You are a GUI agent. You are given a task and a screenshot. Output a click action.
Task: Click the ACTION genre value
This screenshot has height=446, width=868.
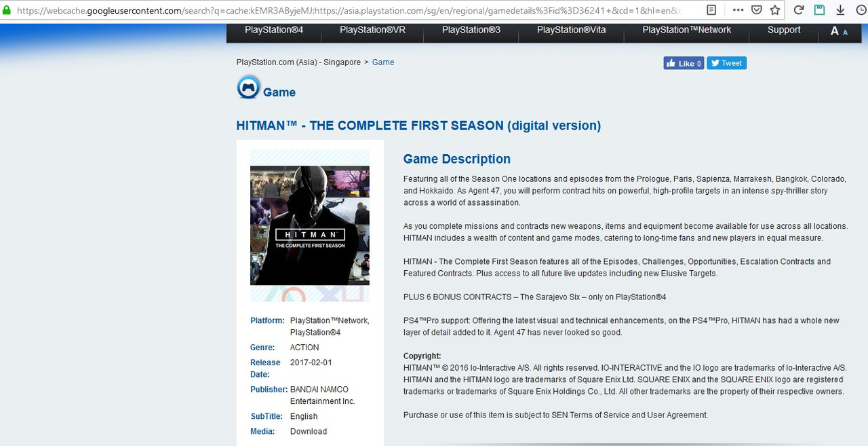[x=304, y=348]
